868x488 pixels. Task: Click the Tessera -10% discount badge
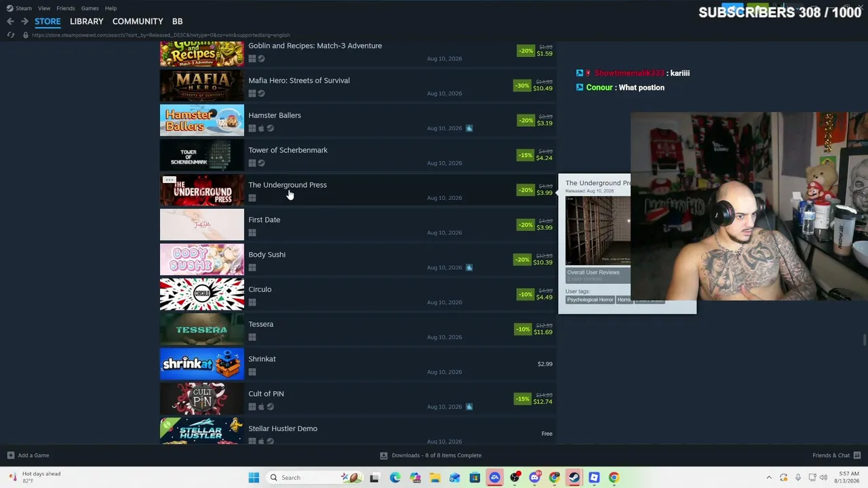click(522, 329)
